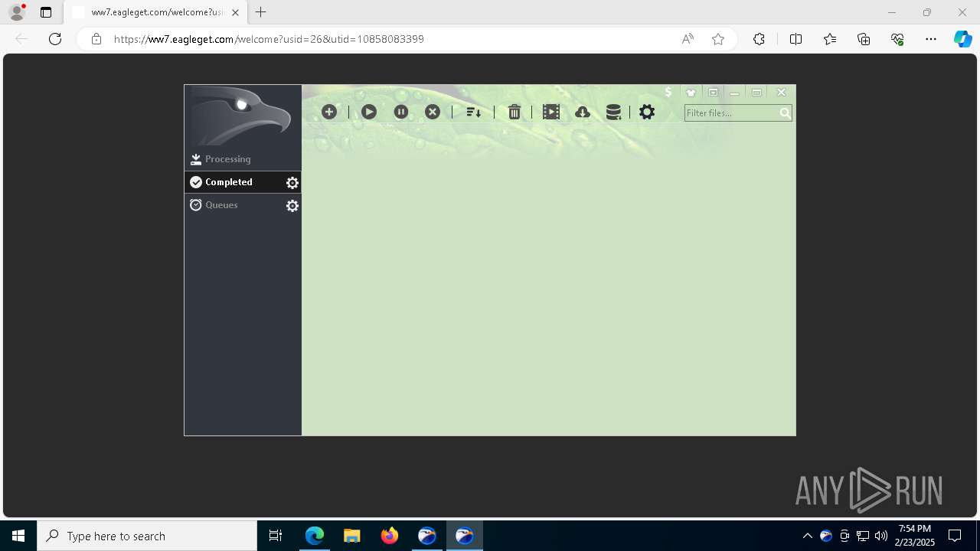Open File Explorer from the taskbar
This screenshot has height=551, width=980.
(352, 536)
